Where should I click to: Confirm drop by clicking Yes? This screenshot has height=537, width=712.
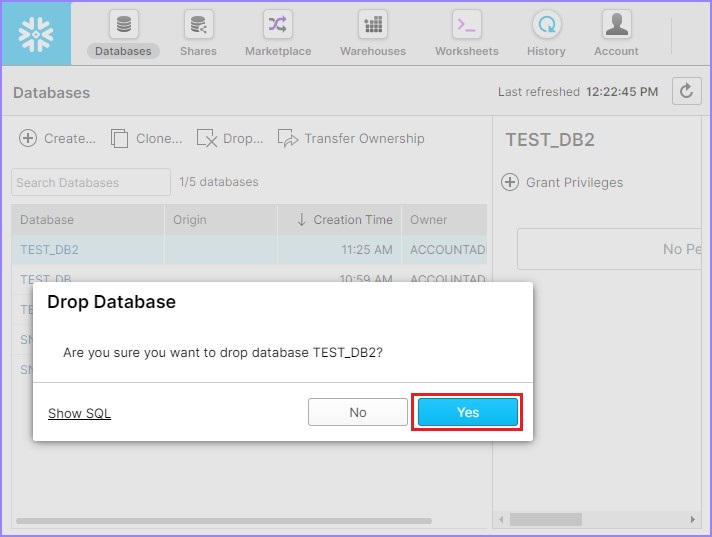(x=468, y=412)
